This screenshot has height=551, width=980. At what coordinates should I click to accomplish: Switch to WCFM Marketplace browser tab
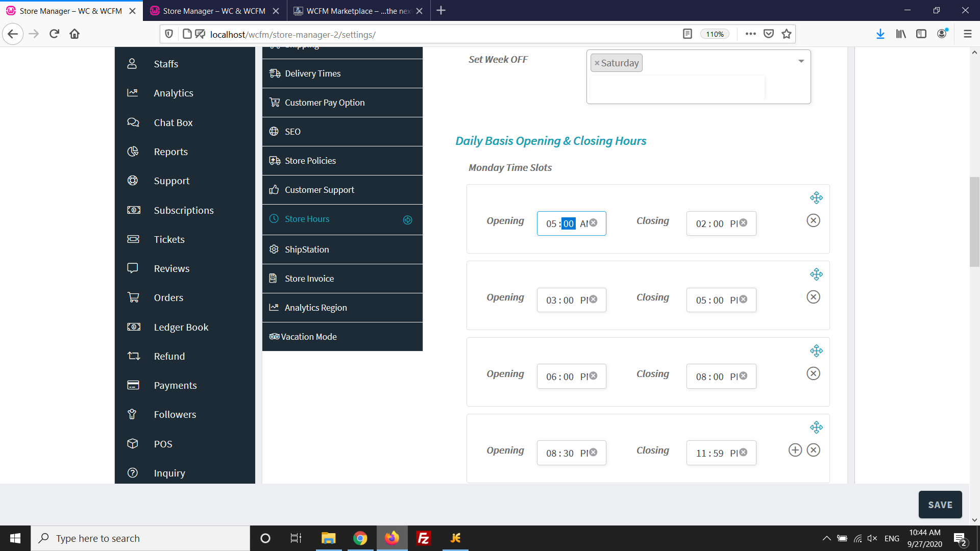tap(359, 11)
